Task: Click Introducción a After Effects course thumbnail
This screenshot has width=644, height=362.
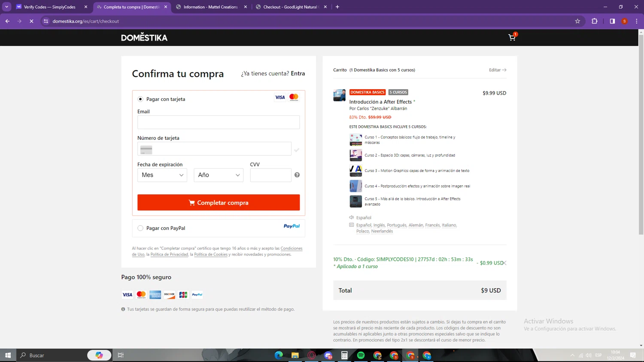Action: [x=339, y=95]
